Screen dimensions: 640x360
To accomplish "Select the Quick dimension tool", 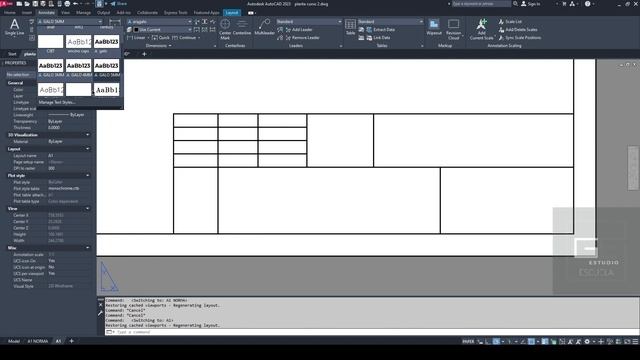I will [161, 38].
